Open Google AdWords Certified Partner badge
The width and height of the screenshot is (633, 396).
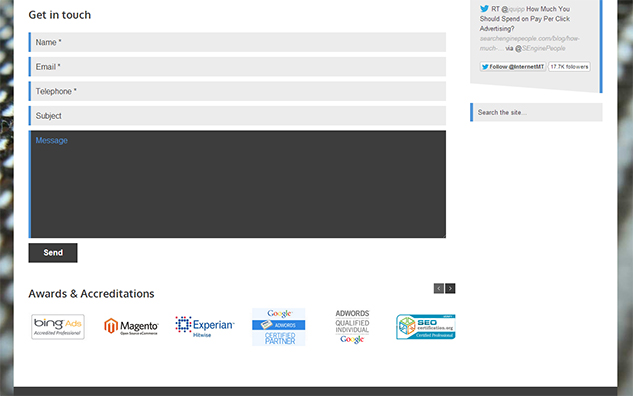coord(279,327)
